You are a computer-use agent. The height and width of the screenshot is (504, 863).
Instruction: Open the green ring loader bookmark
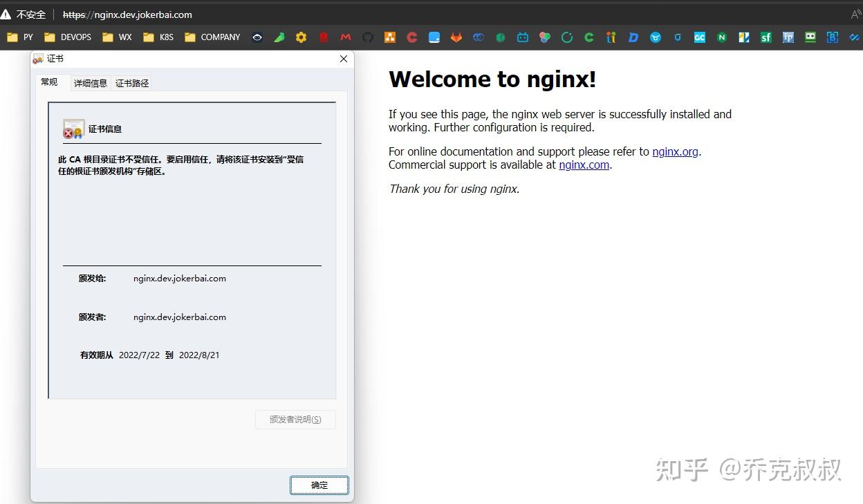(567, 37)
